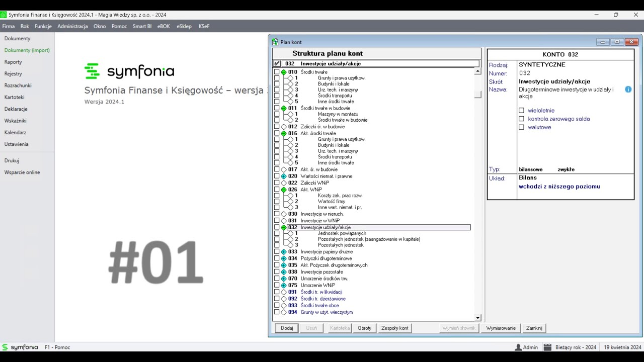
Task: Enable kontrola zerowego salda checkbox
Action: click(522, 119)
